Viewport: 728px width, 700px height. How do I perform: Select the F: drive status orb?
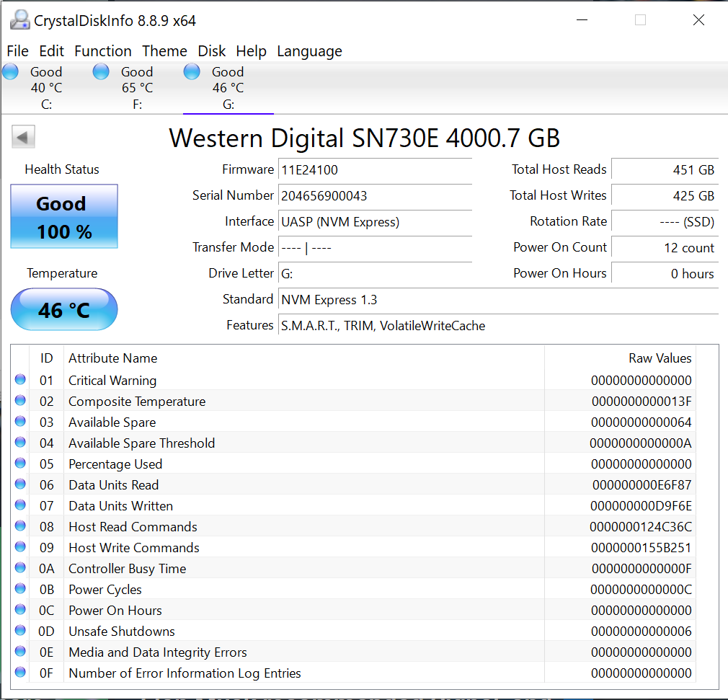click(102, 72)
